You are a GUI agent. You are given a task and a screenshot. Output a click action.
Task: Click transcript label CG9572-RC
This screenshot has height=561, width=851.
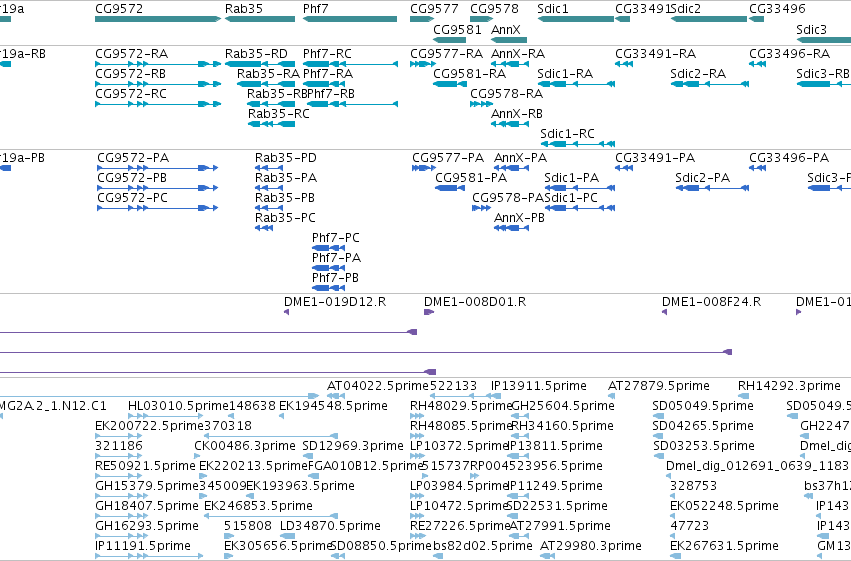131,94
